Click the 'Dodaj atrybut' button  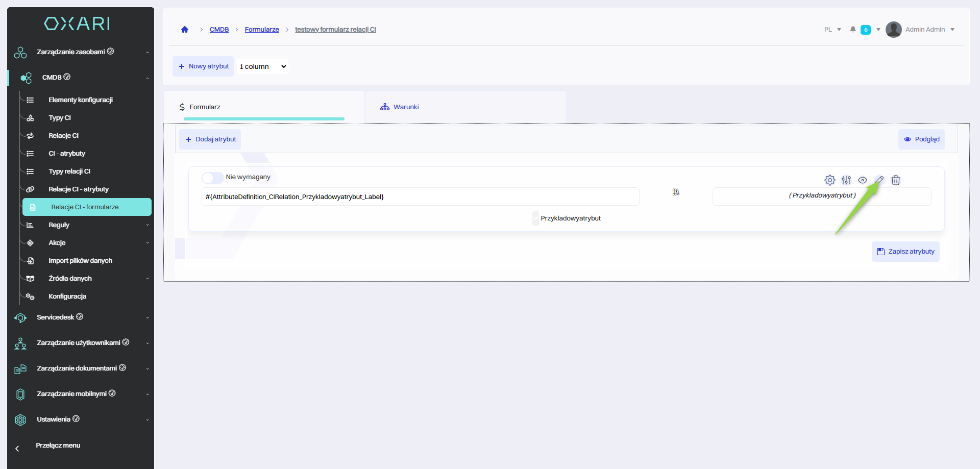point(210,139)
